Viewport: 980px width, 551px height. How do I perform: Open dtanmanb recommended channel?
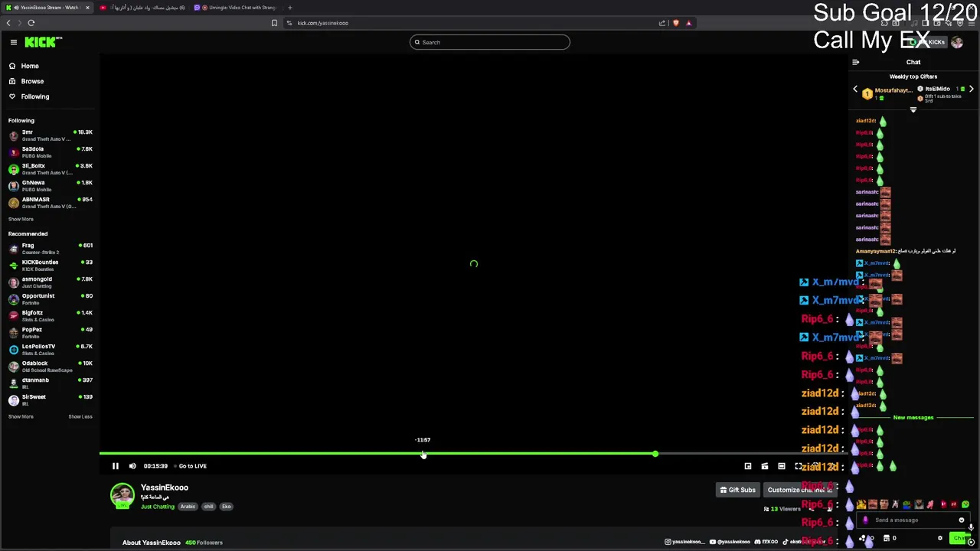click(x=50, y=383)
